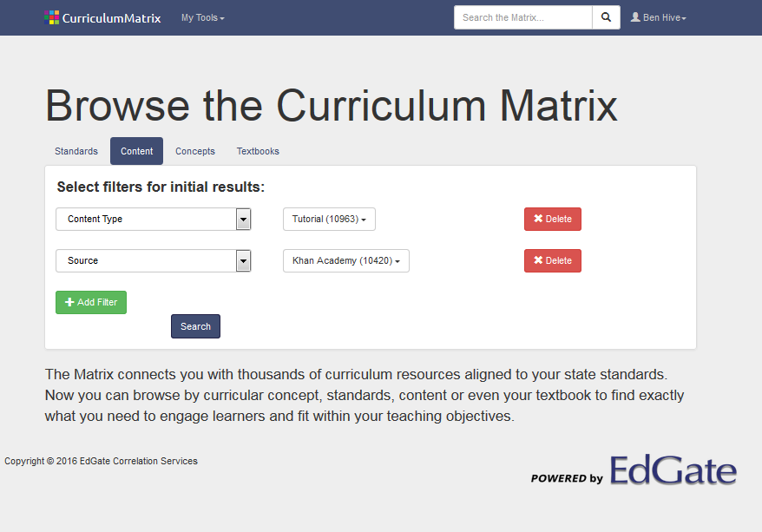Click the dark blue Search button
The image size is (762, 532).
pyautogui.click(x=195, y=326)
